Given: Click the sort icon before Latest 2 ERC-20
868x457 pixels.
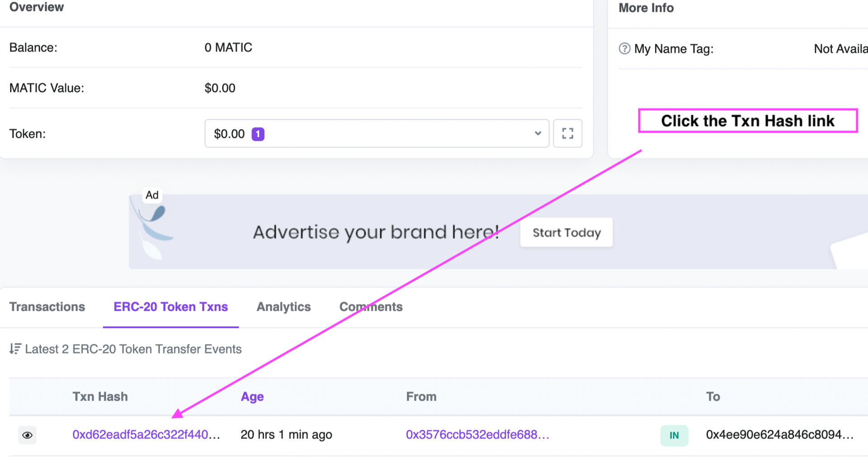Looking at the screenshot, I should (15, 349).
